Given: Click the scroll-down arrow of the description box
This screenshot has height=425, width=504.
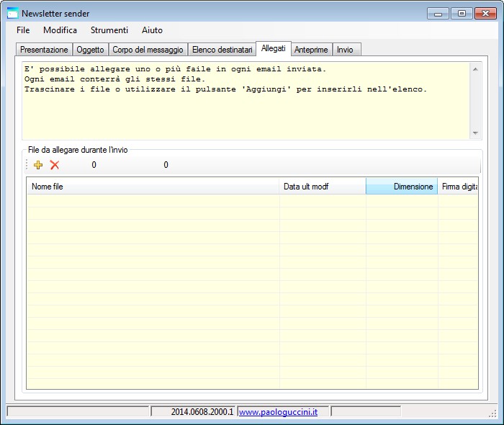Looking at the screenshot, I should [475, 133].
